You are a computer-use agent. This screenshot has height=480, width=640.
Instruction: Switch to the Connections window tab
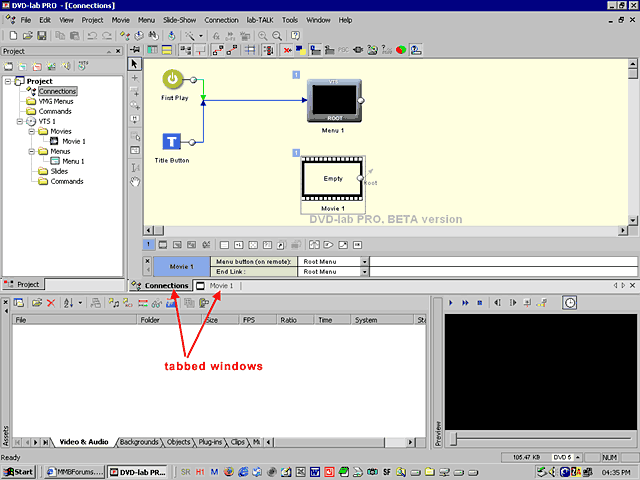click(161, 285)
